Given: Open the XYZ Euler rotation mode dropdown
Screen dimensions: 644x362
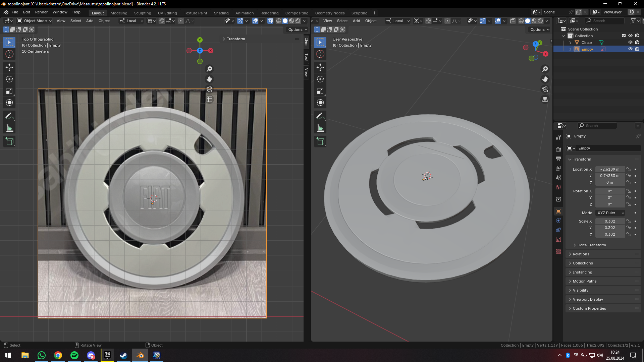Looking at the screenshot, I should click(610, 213).
